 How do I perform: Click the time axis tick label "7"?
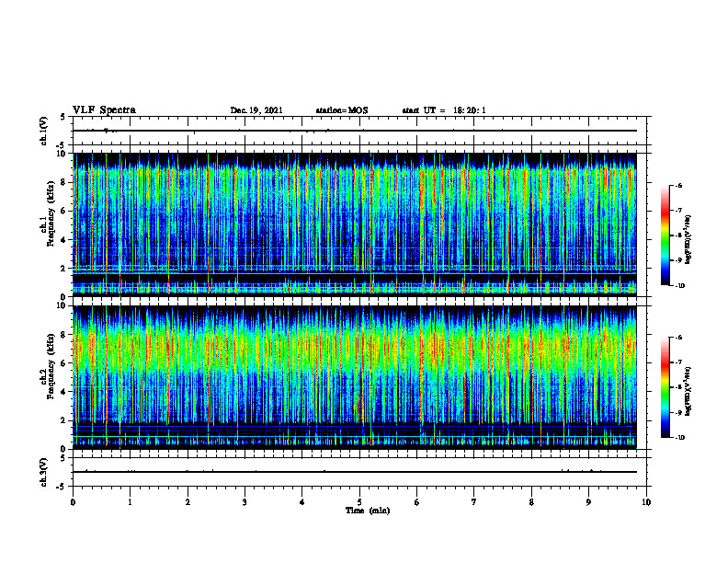474,502
